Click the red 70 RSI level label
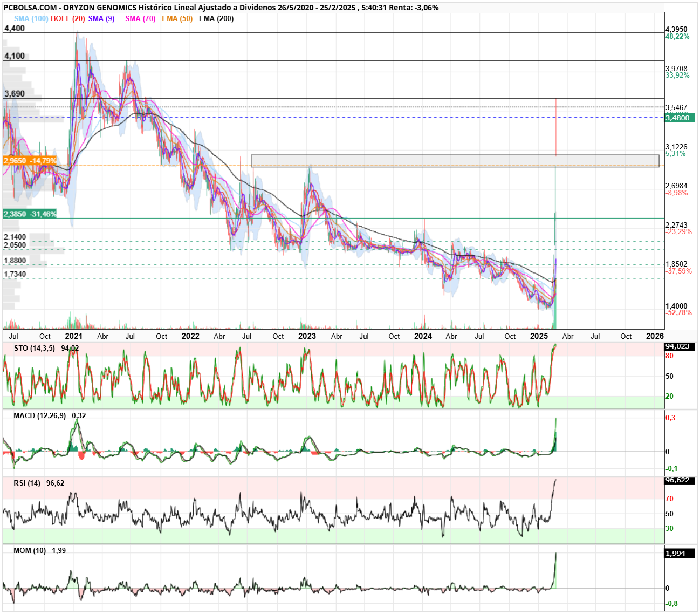 [x=669, y=499]
